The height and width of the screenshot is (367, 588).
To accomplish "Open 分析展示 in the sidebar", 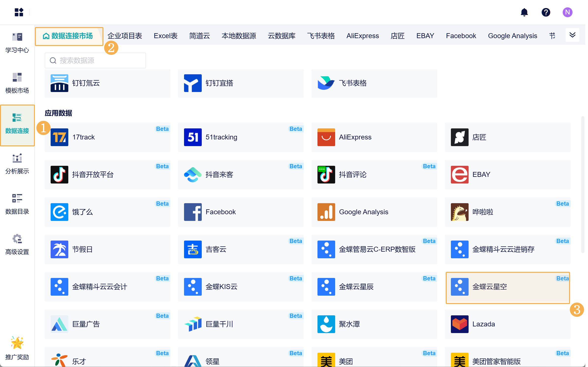I will [17, 164].
